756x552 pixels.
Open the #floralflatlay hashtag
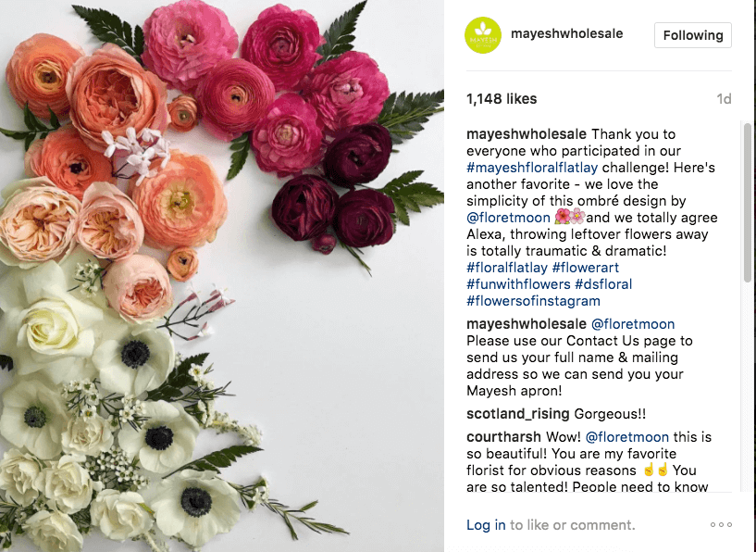(x=507, y=268)
